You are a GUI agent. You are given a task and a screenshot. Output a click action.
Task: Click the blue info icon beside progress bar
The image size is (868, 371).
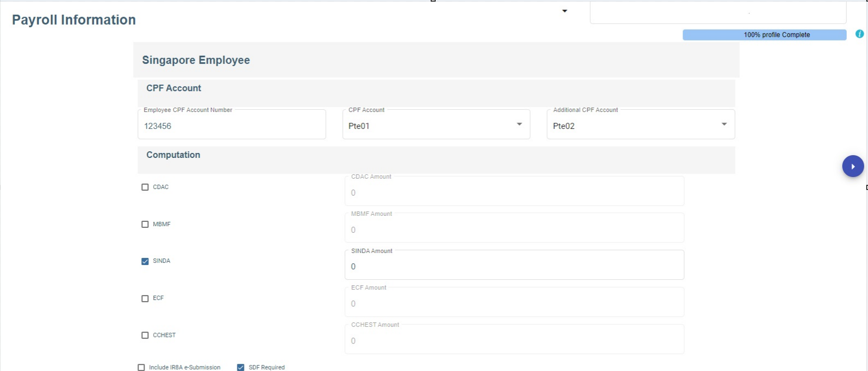click(x=859, y=34)
